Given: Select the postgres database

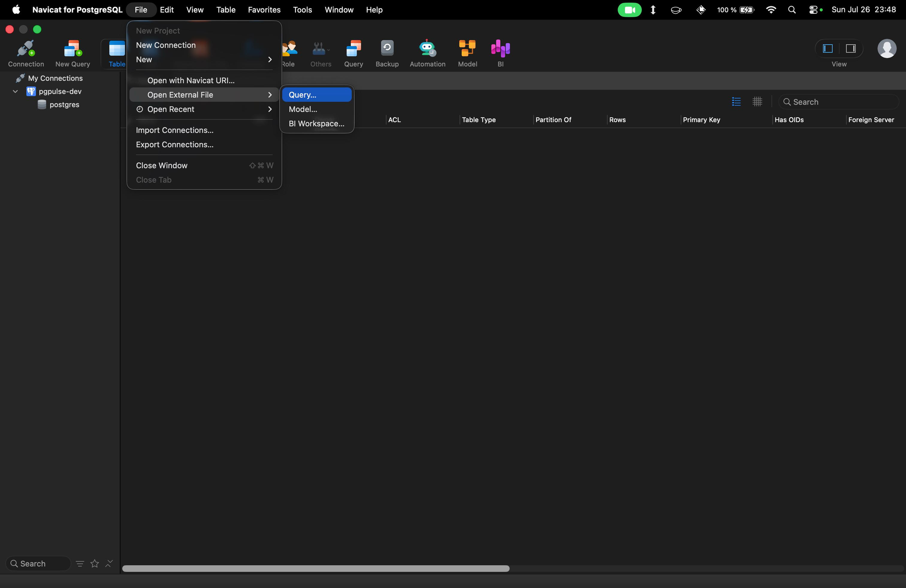Looking at the screenshot, I should coord(64,105).
